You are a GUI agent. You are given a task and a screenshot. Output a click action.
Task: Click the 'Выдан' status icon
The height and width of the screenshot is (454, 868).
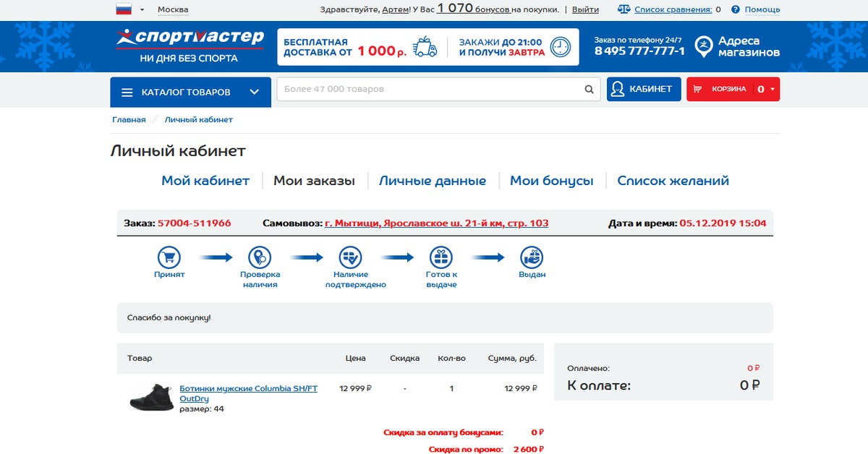tap(532, 257)
